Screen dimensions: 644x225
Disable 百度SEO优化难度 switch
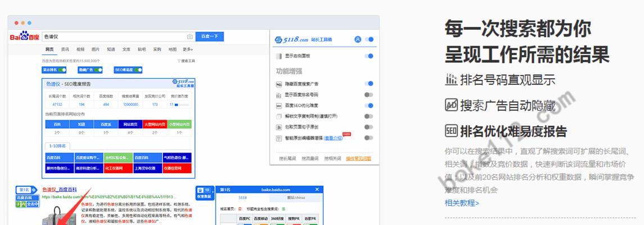click(x=369, y=106)
